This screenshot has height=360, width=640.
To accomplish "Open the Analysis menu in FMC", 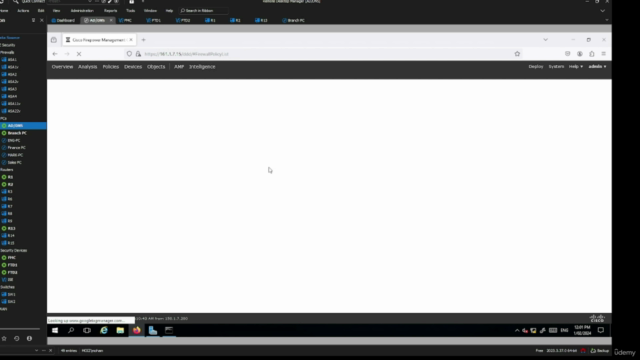I will click(88, 67).
